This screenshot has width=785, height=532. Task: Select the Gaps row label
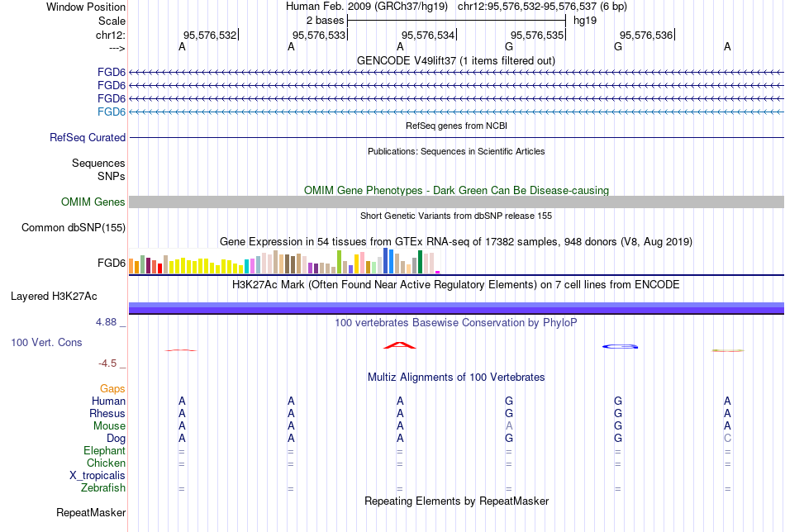click(112, 389)
